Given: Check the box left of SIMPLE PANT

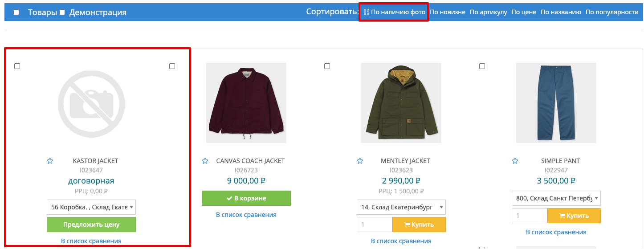Looking at the screenshot, I should (482, 66).
